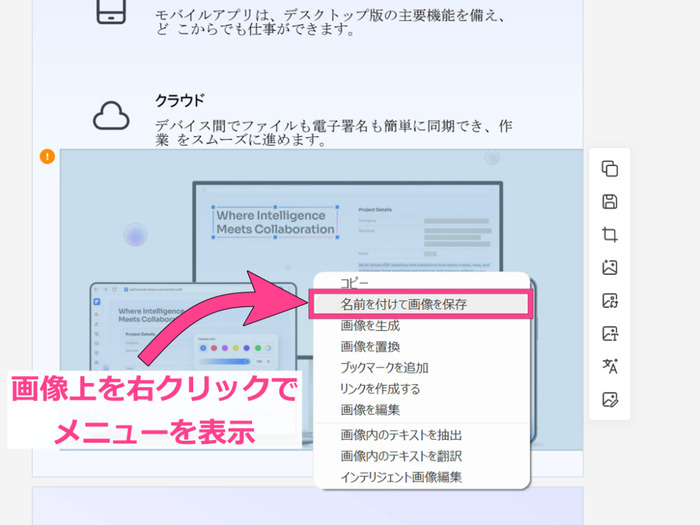Click the mobile phone icon
Screen dimensions: 700x525
click(111, 11)
